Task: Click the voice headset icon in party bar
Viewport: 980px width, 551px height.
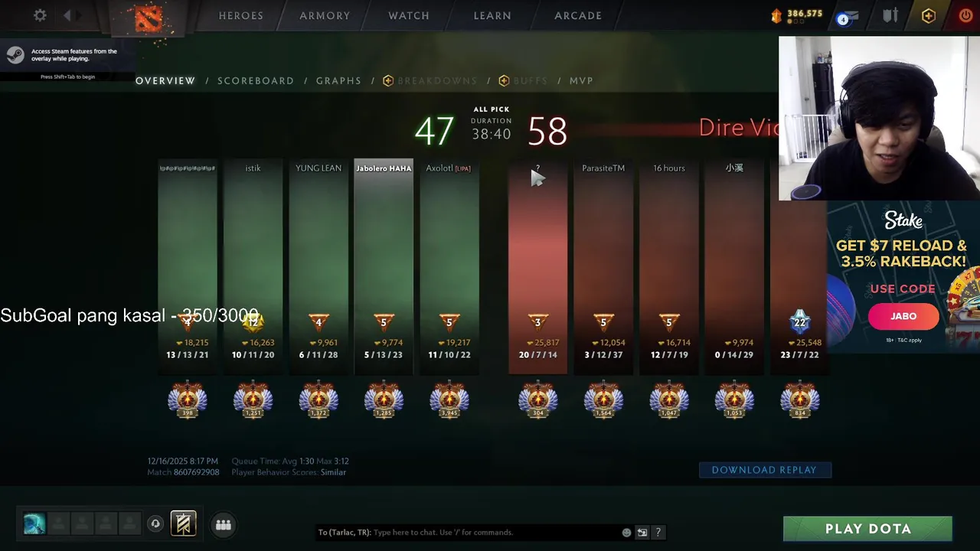Action: pyautogui.click(x=155, y=524)
